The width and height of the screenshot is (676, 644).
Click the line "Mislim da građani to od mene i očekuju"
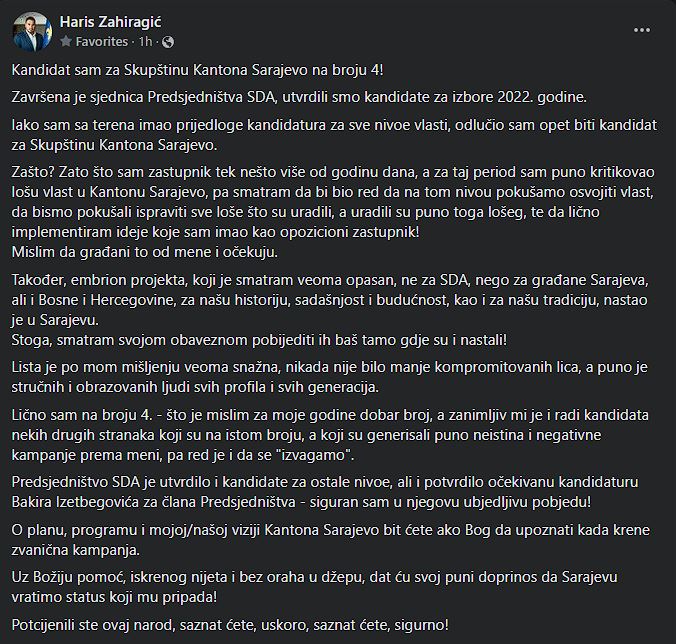145,252
